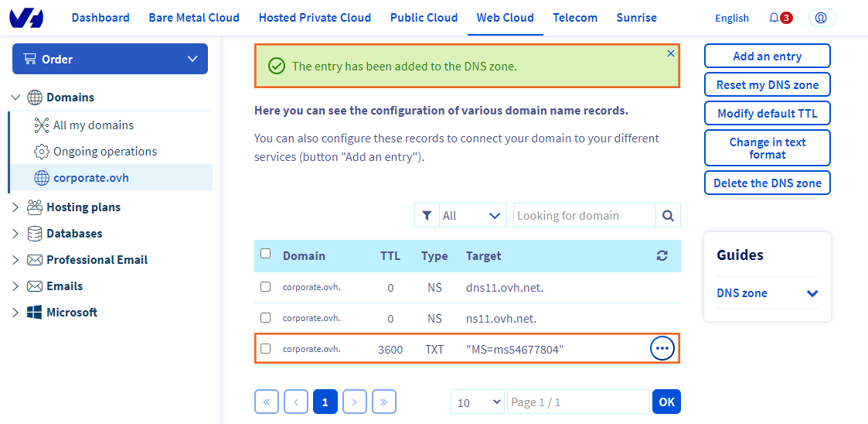Open the Bare Metal Cloud tab
The width and height of the screenshot is (868, 424).
point(194,18)
